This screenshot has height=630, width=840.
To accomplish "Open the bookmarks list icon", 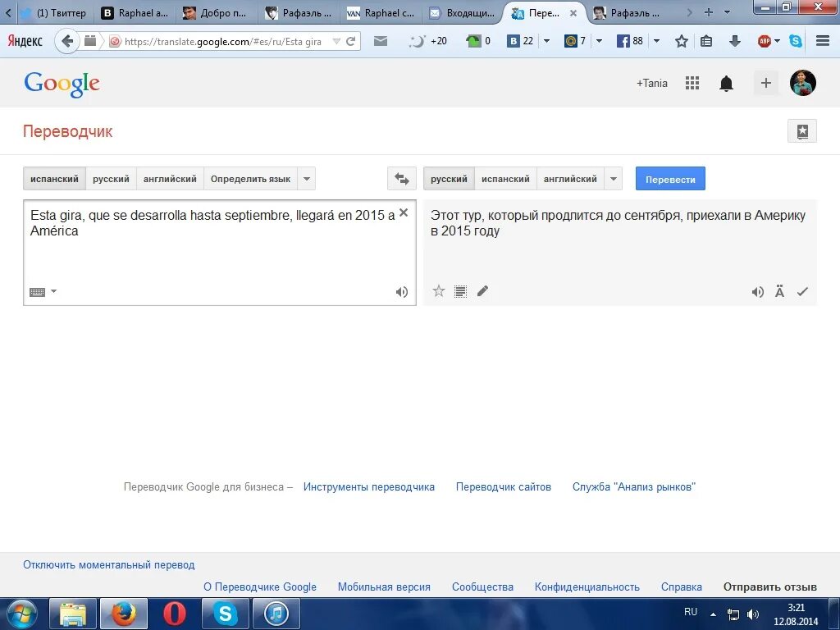I will tap(706, 41).
